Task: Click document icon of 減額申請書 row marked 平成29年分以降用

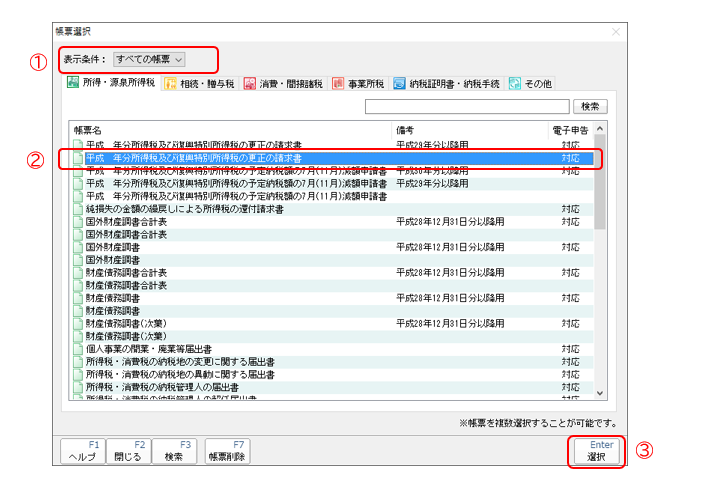Action: pyautogui.click(x=78, y=183)
